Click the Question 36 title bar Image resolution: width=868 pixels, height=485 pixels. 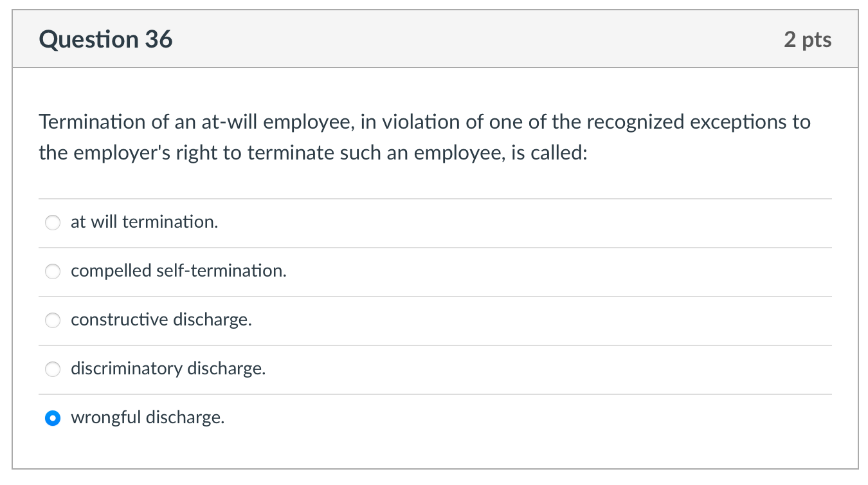[434, 39]
